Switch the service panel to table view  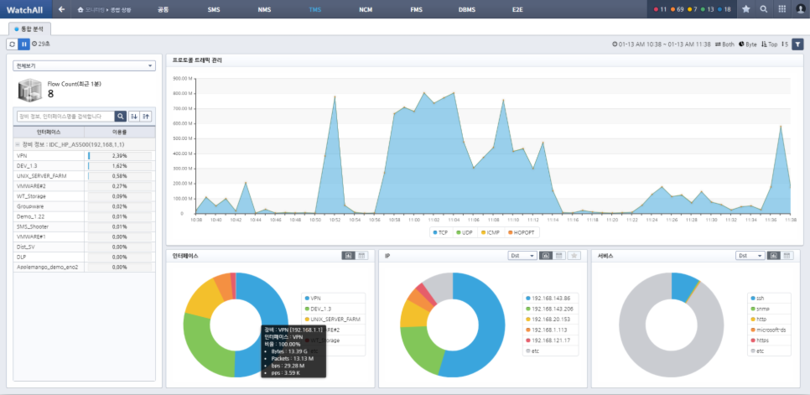(787, 256)
